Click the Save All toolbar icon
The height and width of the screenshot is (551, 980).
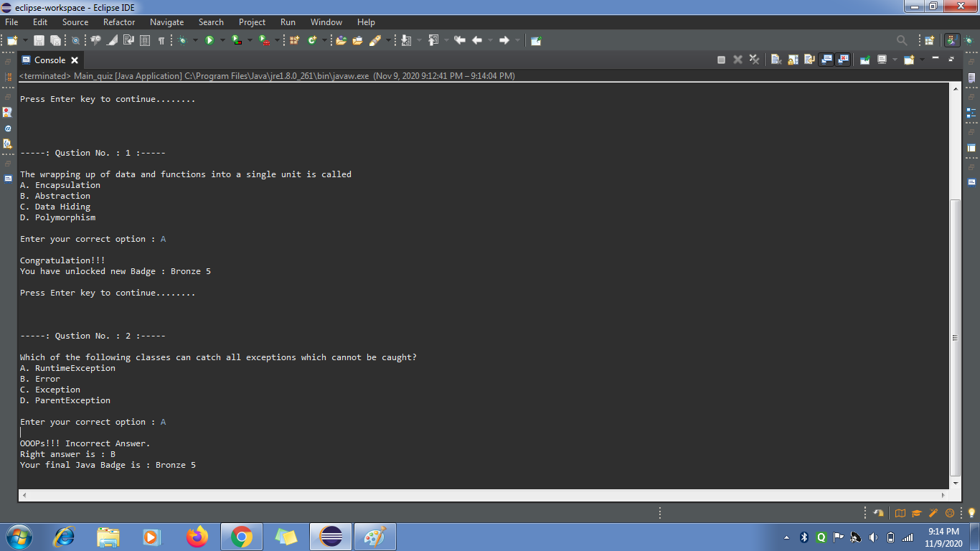click(55, 41)
